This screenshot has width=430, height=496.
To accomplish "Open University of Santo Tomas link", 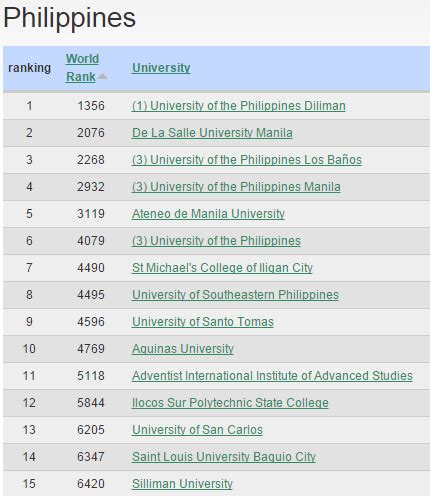I will click(x=203, y=322).
